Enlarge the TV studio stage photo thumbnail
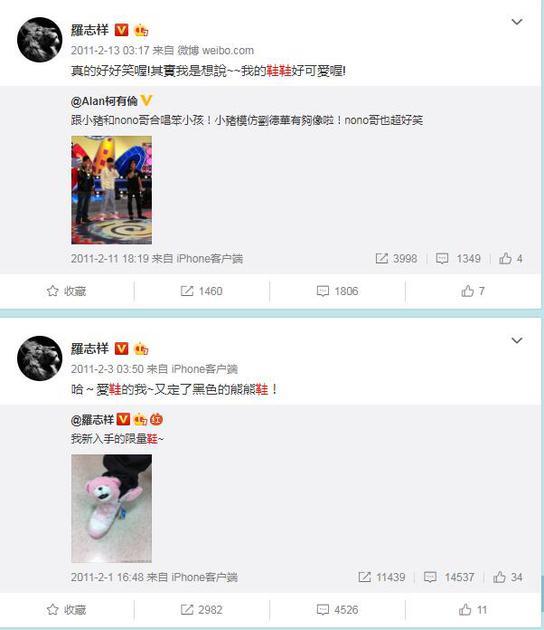 tap(112, 190)
